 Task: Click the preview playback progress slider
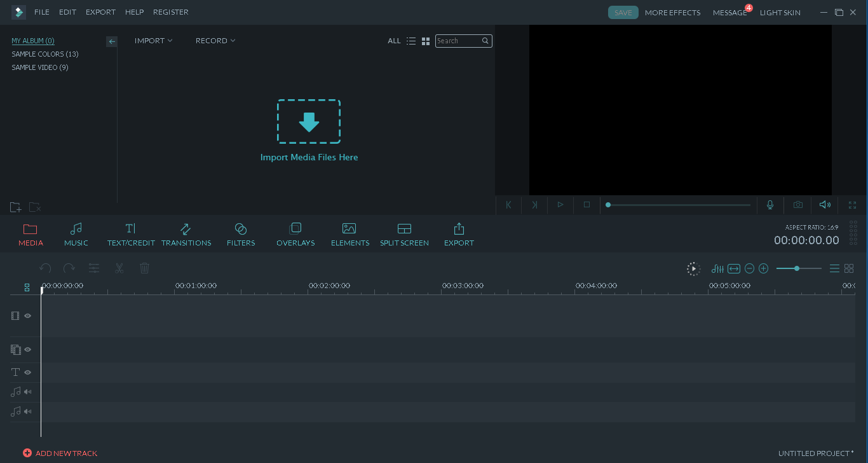(679, 205)
